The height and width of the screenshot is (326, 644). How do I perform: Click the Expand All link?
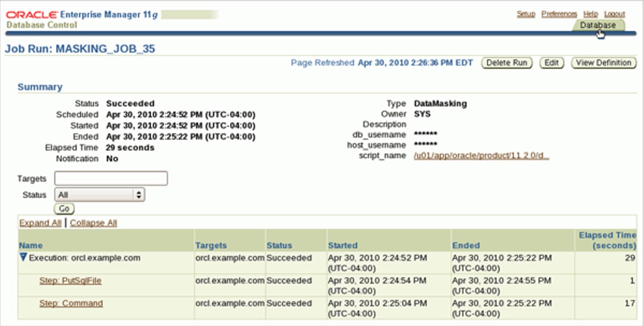click(x=40, y=223)
